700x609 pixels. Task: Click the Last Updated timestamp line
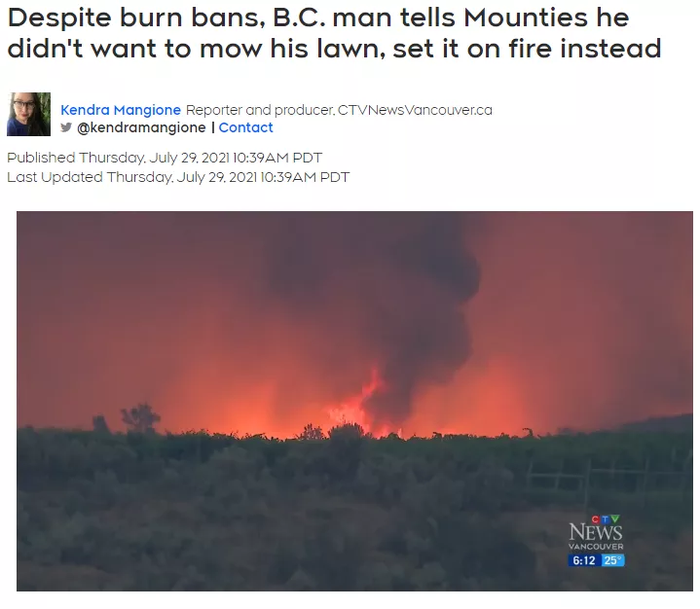coord(178,177)
